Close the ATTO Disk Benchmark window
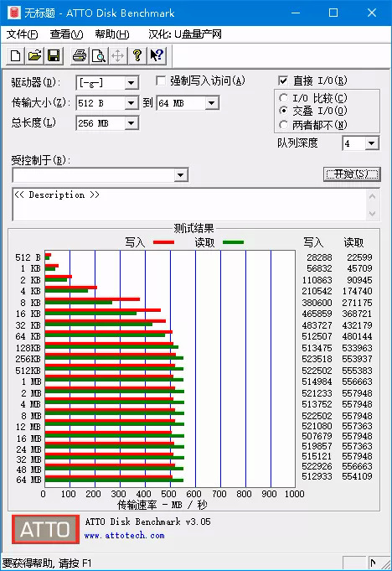The image size is (392, 571). [x=372, y=13]
